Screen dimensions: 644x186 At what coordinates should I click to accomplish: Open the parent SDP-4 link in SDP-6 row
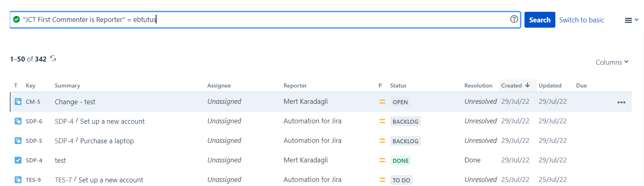(x=64, y=121)
